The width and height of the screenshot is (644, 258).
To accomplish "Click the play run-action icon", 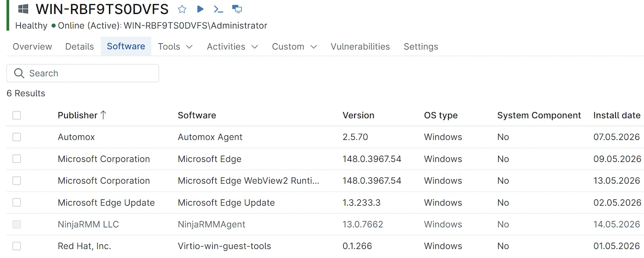I will click(201, 9).
